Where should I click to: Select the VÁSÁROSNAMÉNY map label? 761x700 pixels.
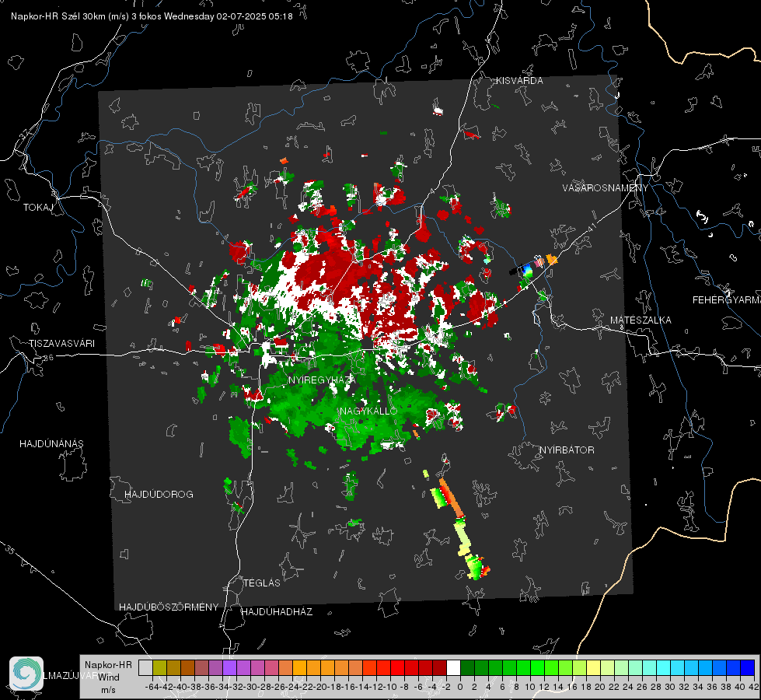pos(606,188)
